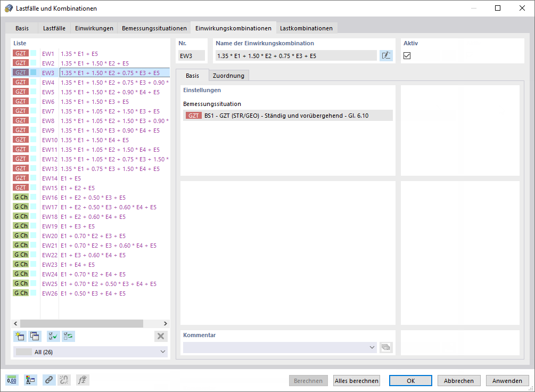Viewport: 535px width, 392px height.
Task: Select the Einwirkungskombinationen tab
Action: (233, 28)
